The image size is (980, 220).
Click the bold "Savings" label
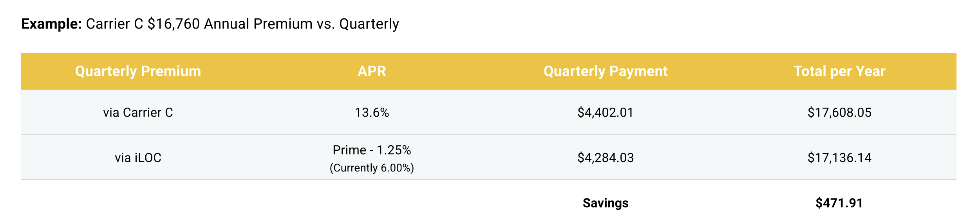coord(606,203)
